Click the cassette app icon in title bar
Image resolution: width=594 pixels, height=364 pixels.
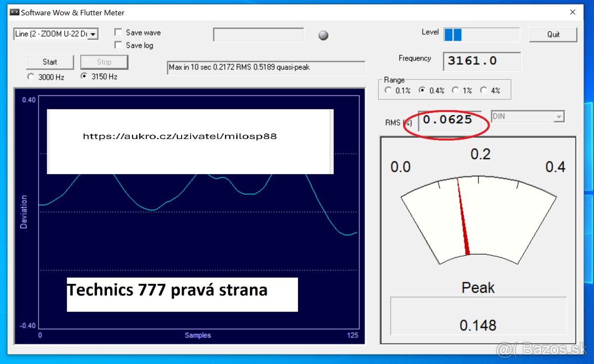tap(14, 12)
